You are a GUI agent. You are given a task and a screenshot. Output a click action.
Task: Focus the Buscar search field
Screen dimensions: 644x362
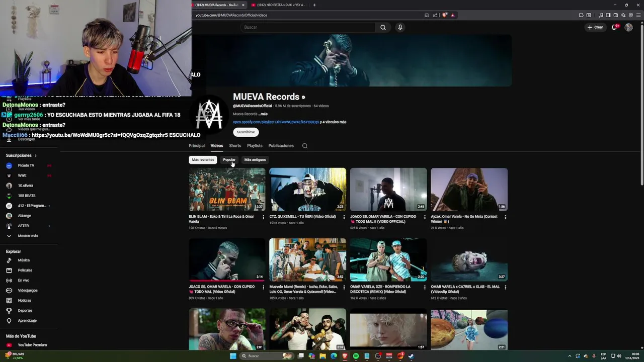(x=308, y=27)
